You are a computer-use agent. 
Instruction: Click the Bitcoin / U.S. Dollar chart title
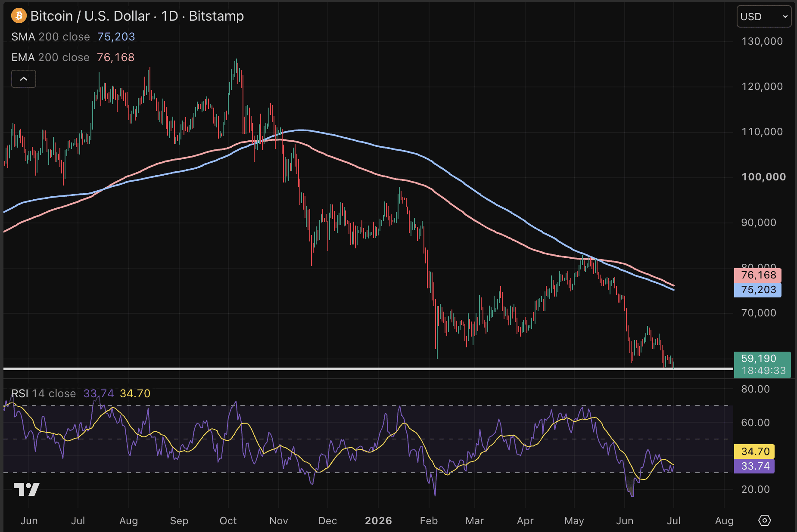click(x=137, y=16)
